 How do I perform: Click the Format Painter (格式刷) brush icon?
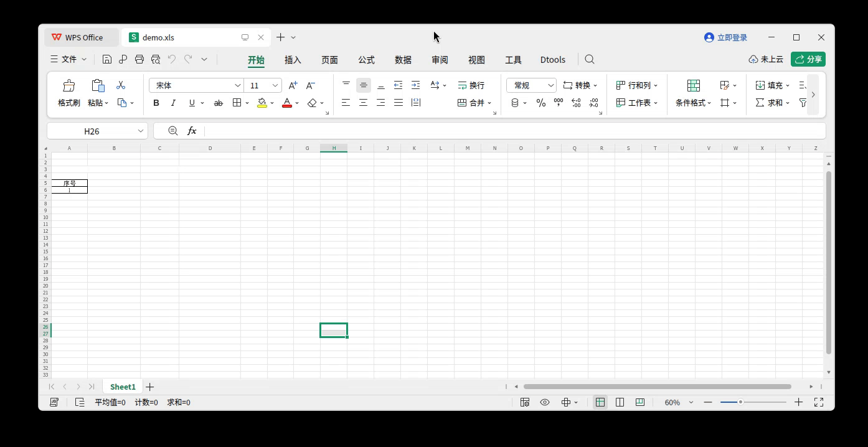69,85
